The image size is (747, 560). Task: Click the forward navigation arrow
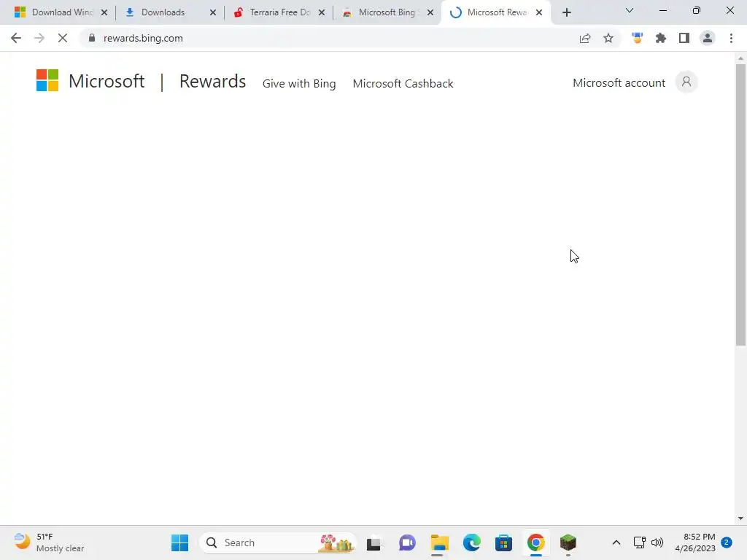tap(39, 38)
